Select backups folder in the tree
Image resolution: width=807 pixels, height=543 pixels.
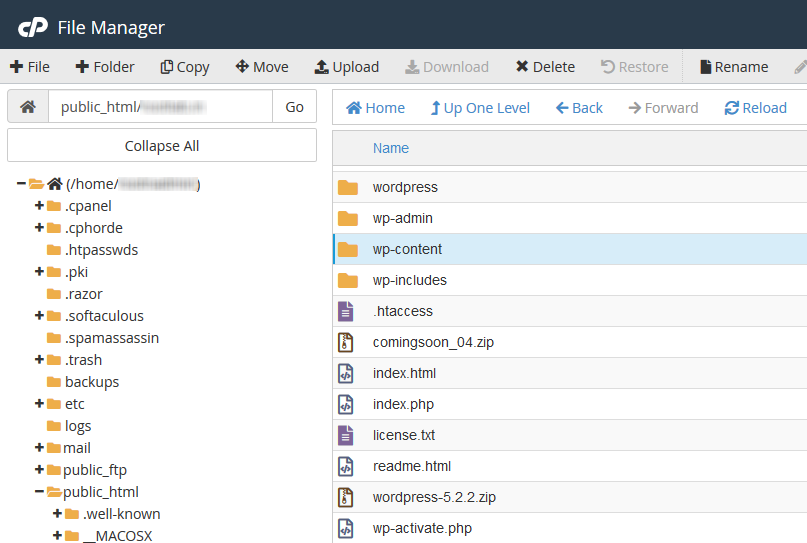click(92, 382)
